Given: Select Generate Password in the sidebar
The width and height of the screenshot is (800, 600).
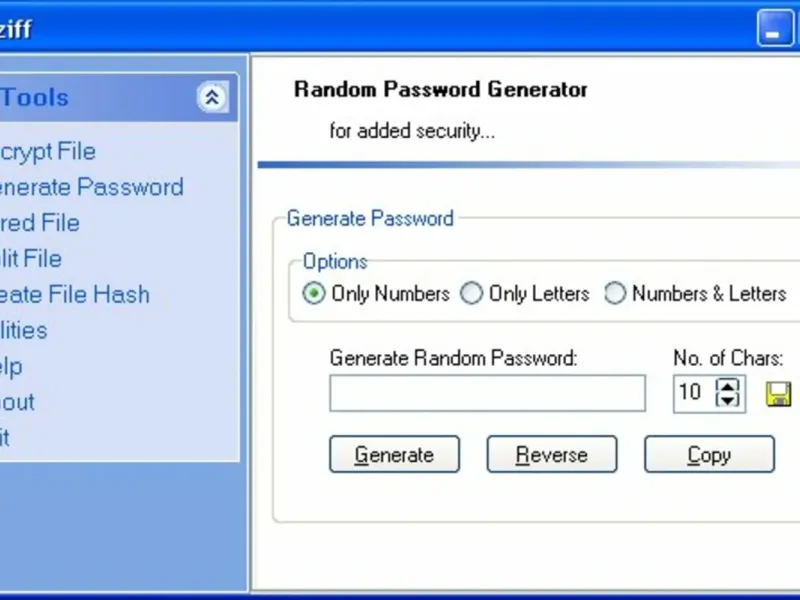Looking at the screenshot, I should [90, 187].
